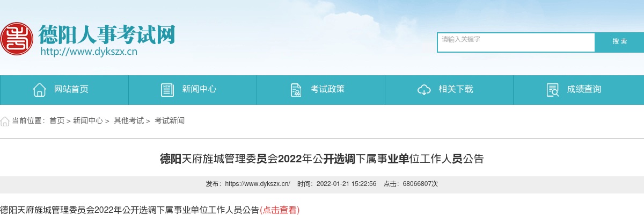Click the breadcrumb home icon by 当前位置
The width and height of the screenshot is (644, 215).
tap(5, 121)
